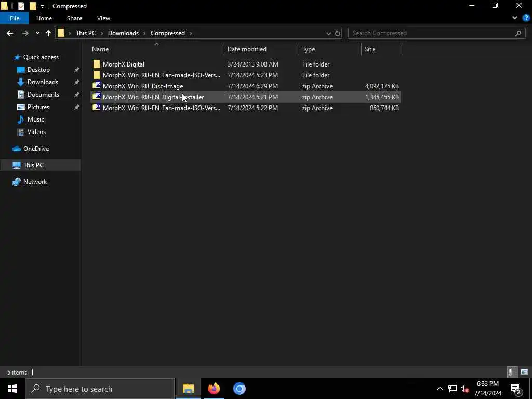This screenshot has height=399, width=532.
Task: Sort by the Size column header
Action: [370, 49]
